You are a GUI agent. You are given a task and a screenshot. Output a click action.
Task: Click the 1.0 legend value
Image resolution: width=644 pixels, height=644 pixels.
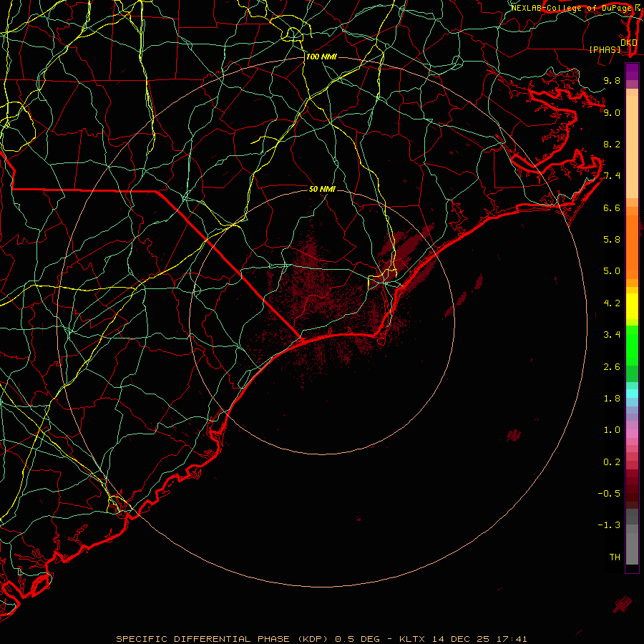coord(612,430)
